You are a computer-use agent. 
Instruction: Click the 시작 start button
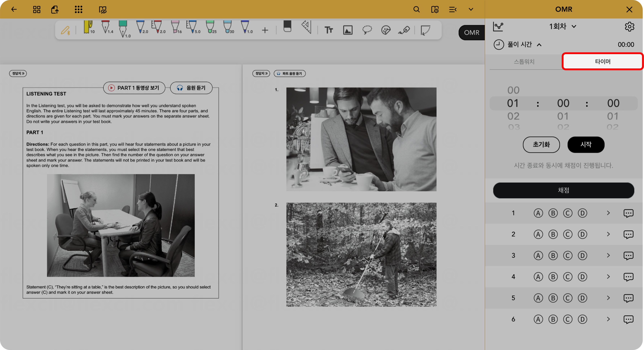[x=586, y=145]
